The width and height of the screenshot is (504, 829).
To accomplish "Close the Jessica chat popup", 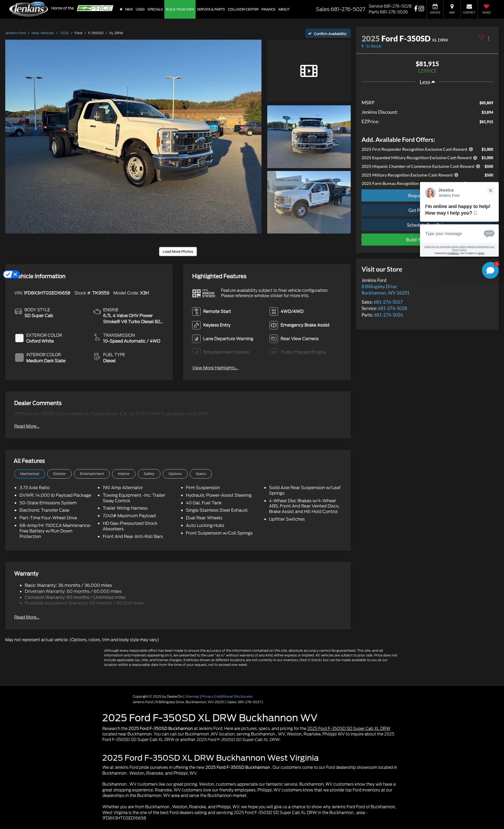I will coord(491,190).
